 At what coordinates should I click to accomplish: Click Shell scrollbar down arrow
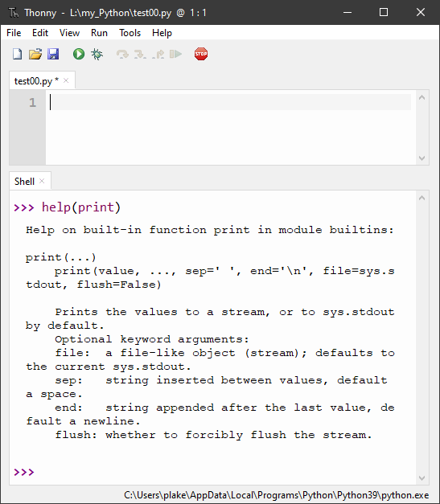pos(422,478)
